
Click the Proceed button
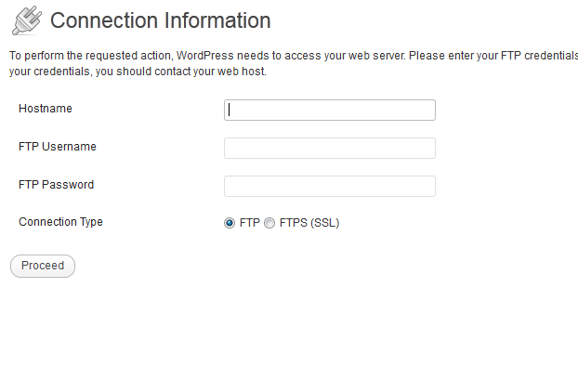43,266
